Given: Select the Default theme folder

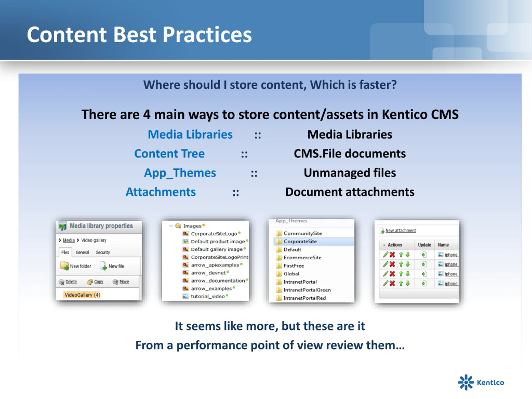Looking at the screenshot, I should tap(292, 250).
